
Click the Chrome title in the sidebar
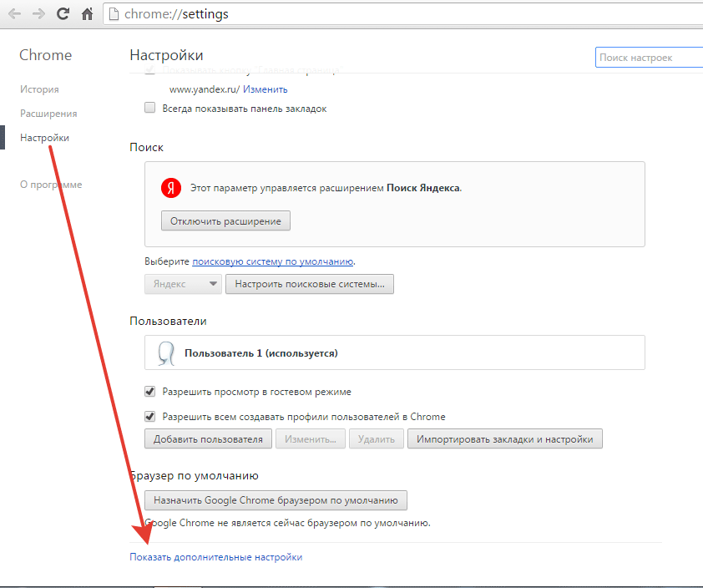pos(45,55)
